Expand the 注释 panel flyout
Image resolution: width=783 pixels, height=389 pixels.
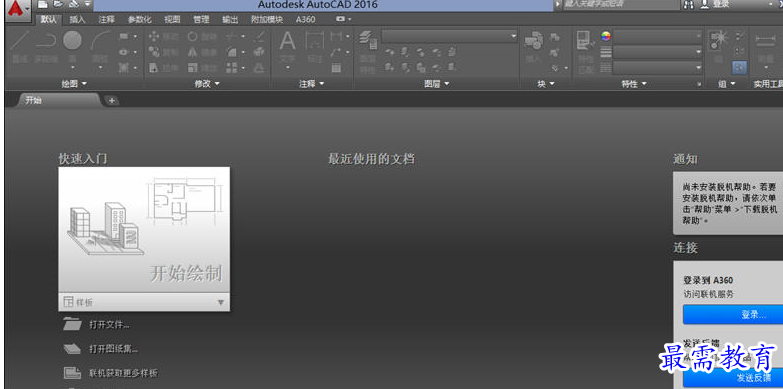tap(312, 84)
